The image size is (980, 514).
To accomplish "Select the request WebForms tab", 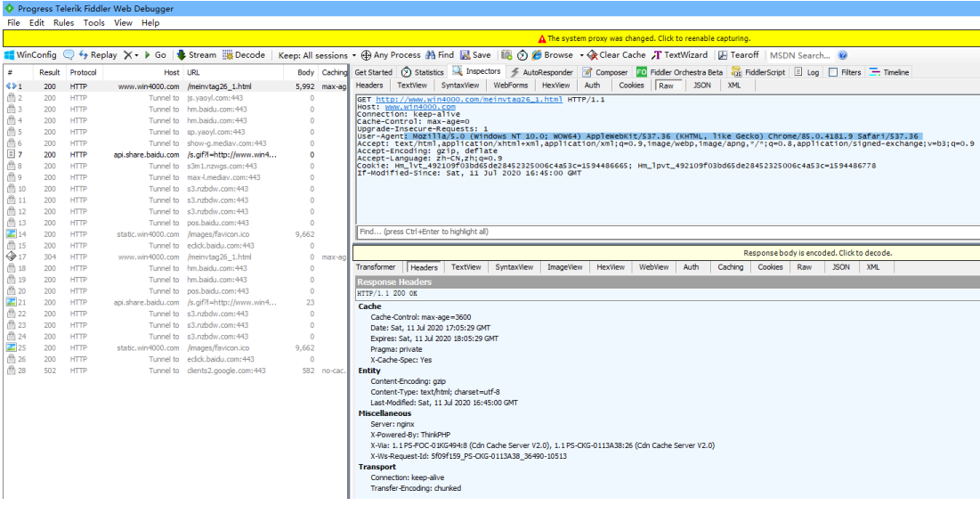I will (x=511, y=86).
